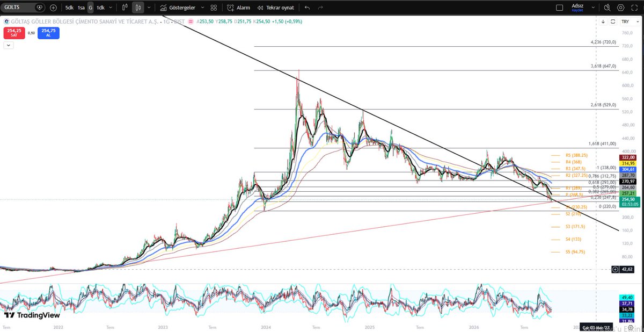Select the 1dk timeframe

click(x=100, y=8)
